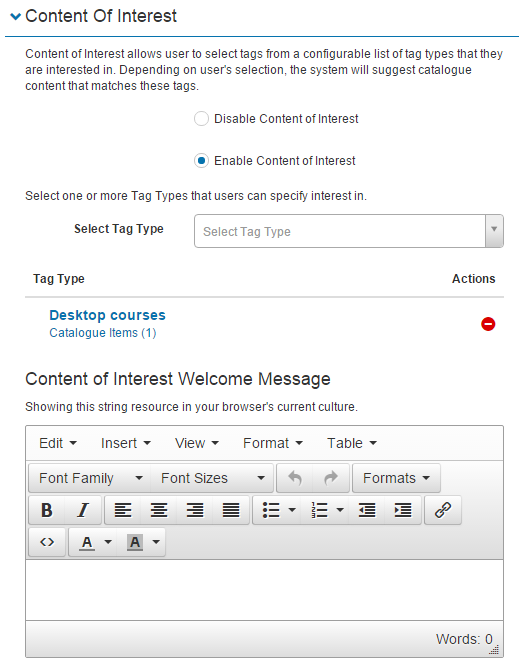Screen dimensions: 519x668
Task: Open the Format menu
Action: pos(273,443)
